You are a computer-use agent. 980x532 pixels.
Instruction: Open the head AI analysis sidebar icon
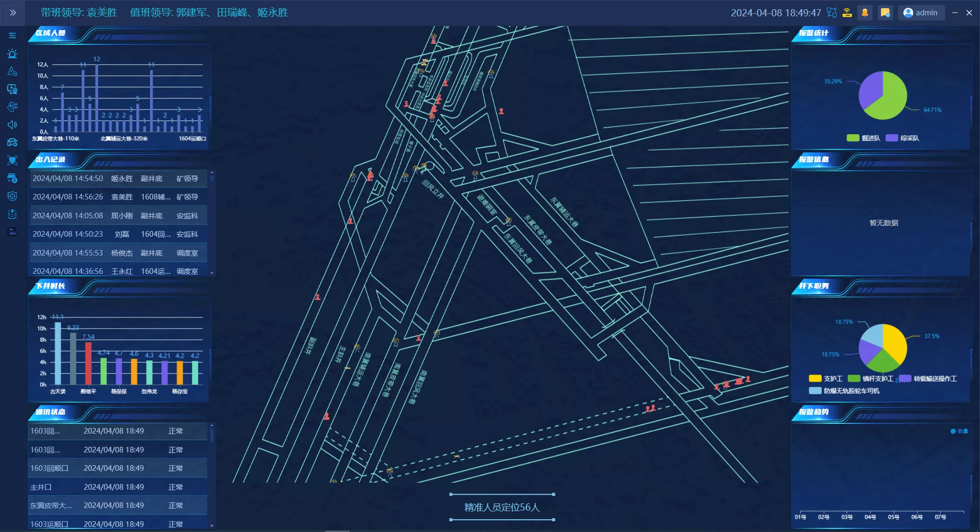tap(12, 107)
